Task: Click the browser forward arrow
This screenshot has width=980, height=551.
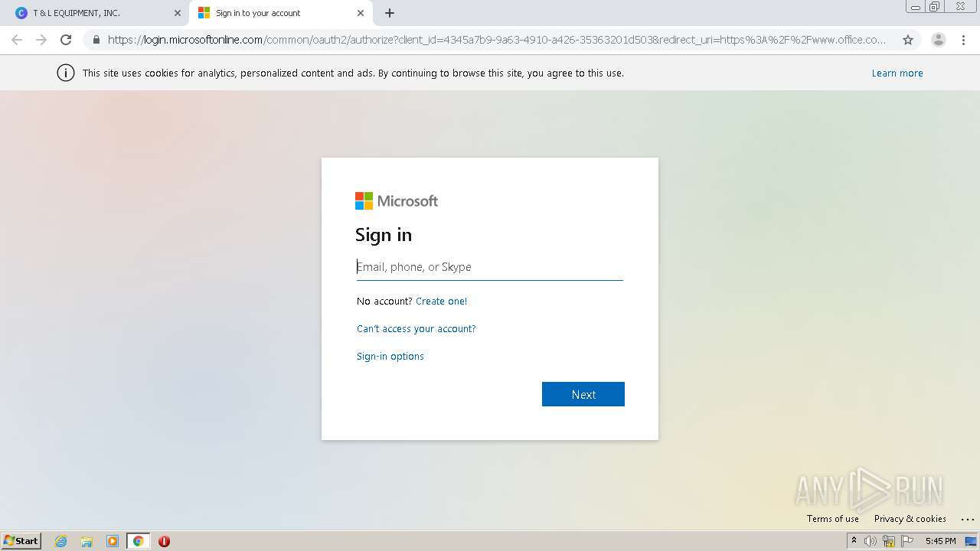Action: 41,40
